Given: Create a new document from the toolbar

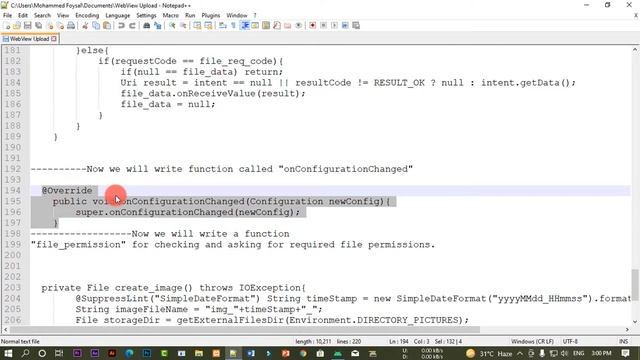Looking at the screenshot, I should click(x=7, y=25).
